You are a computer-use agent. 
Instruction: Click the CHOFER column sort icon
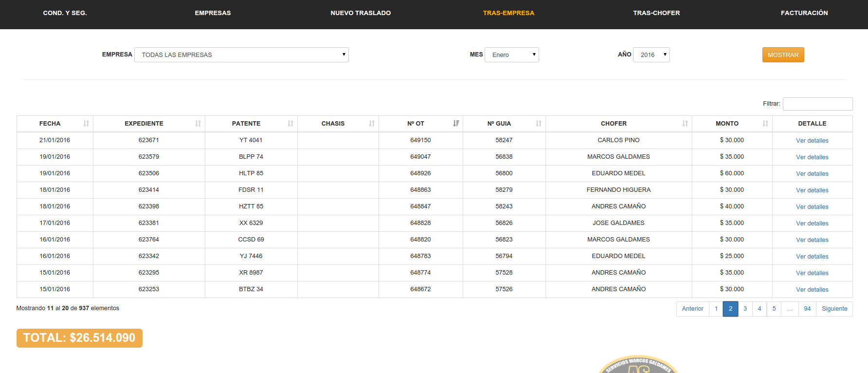[685, 124]
